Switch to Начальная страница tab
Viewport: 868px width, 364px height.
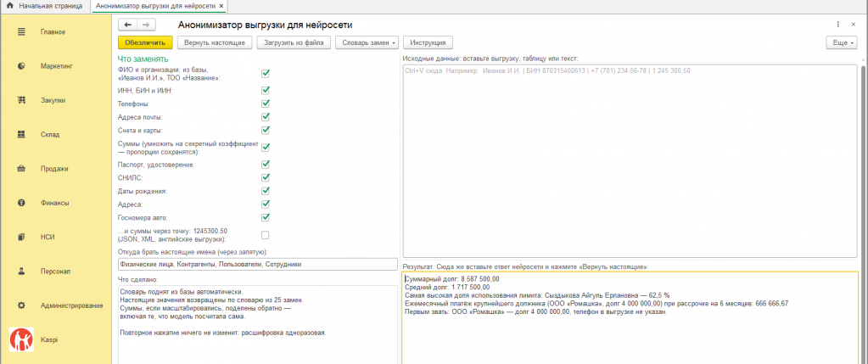(x=44, y=6)
